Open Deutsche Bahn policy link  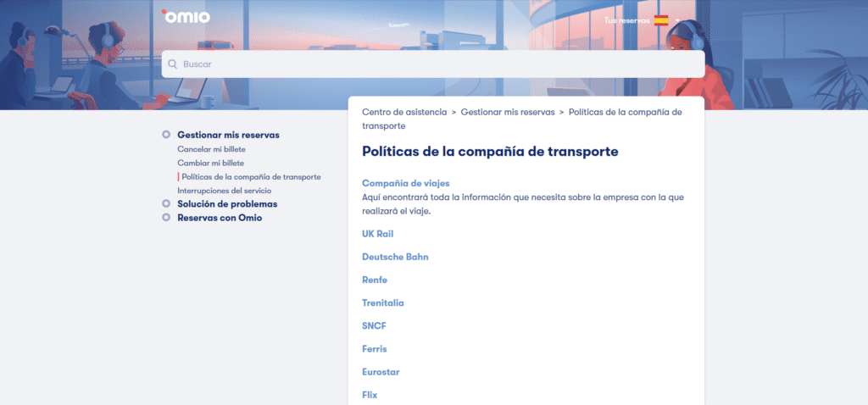click(395, 258)
